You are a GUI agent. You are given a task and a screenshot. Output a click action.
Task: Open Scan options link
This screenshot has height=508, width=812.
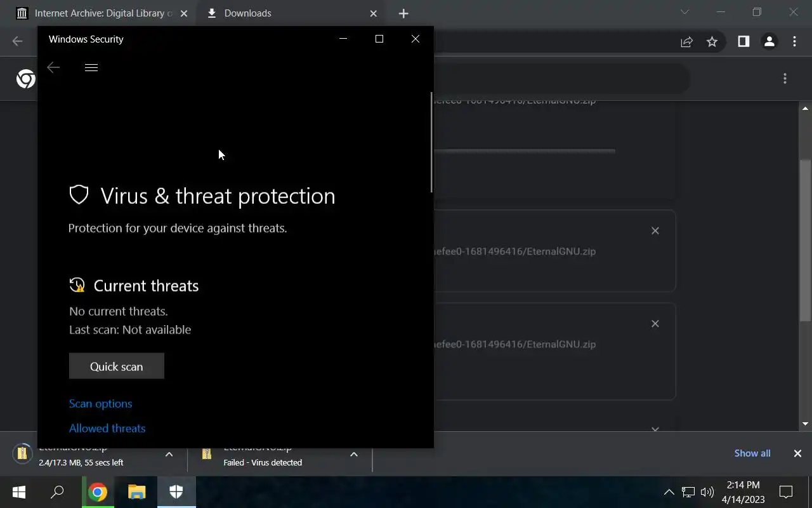point(101,404)
